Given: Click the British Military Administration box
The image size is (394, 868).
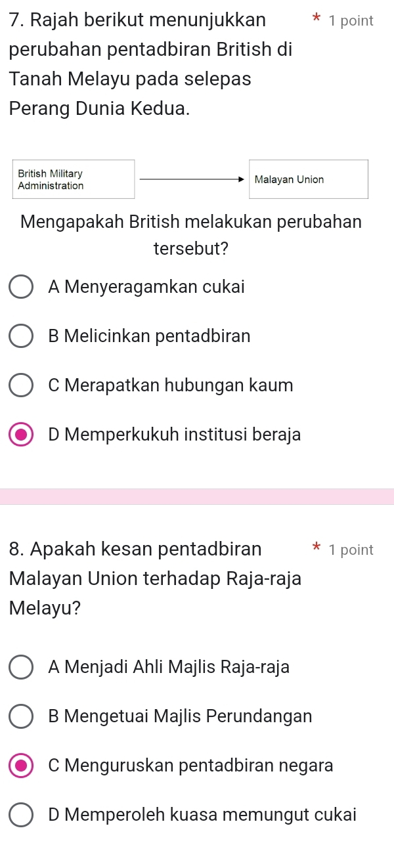Looking at the screenshot, I should [72, 179].
